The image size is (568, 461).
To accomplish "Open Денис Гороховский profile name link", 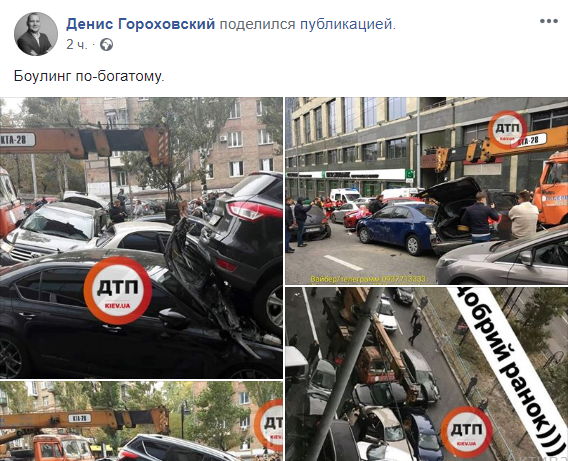I will pos(141,24).
